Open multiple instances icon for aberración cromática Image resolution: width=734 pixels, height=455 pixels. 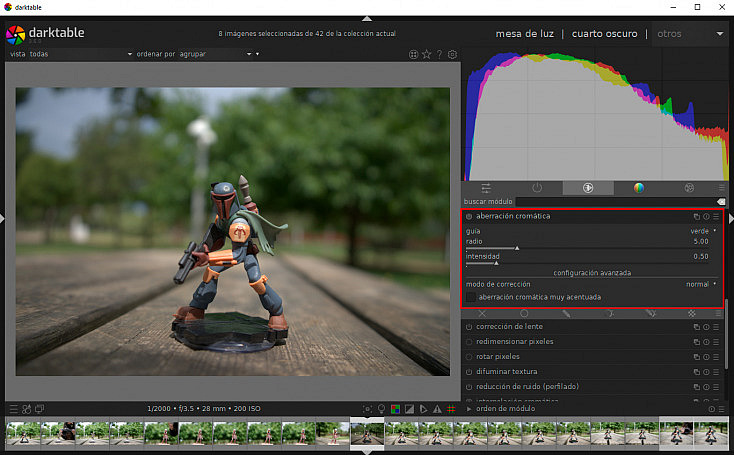(x=697, y=216)
